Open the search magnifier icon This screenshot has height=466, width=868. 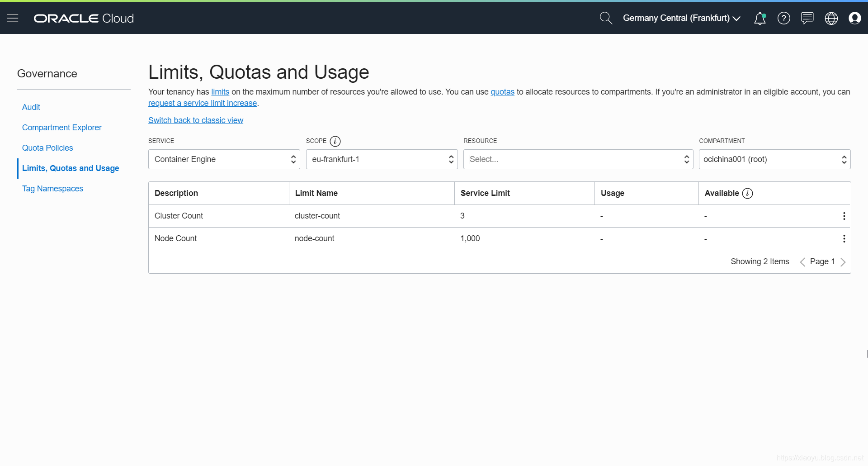tap(606, 18)
